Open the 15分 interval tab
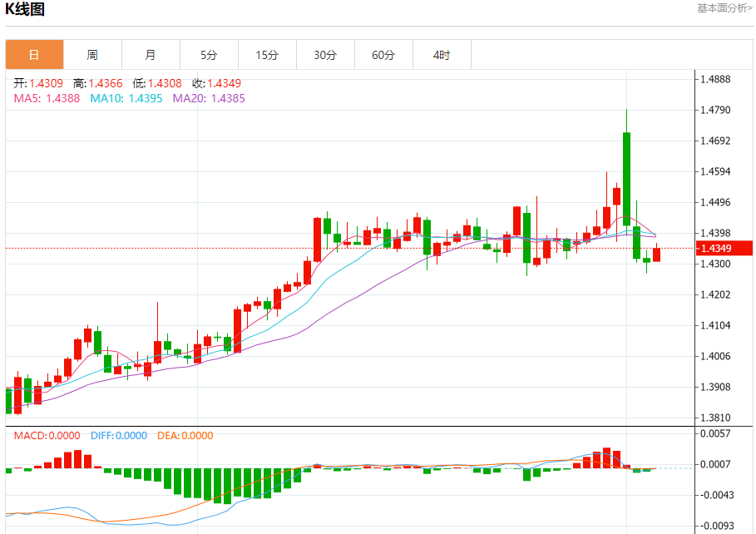Image resolution: width=756 pixels, height=534 pixels. (267, 55)
